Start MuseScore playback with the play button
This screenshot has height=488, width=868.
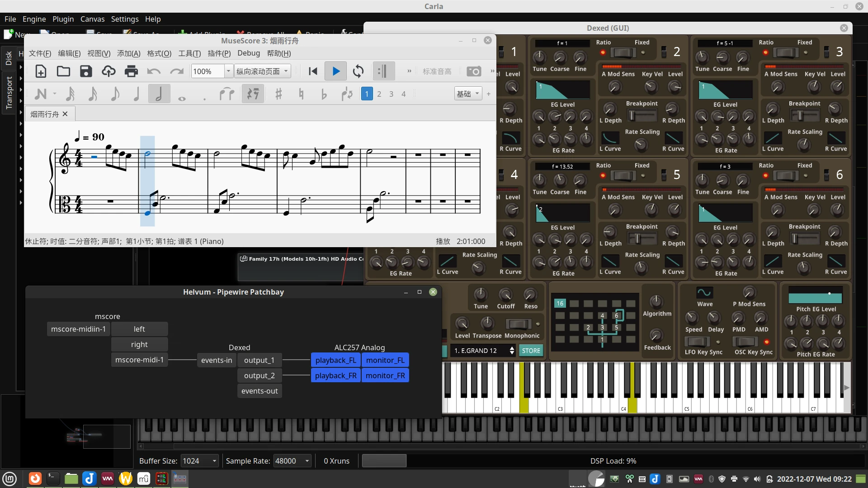336,71
